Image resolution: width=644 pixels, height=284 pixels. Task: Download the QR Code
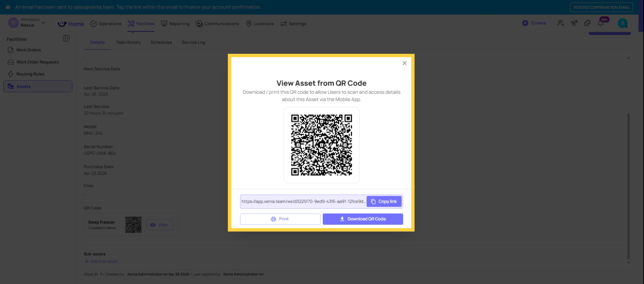coord(363,219)
